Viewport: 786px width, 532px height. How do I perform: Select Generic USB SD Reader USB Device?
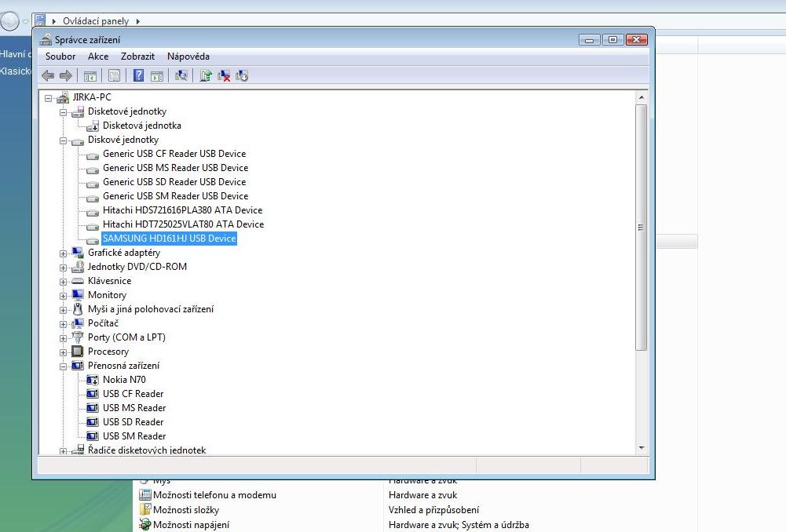174,182
